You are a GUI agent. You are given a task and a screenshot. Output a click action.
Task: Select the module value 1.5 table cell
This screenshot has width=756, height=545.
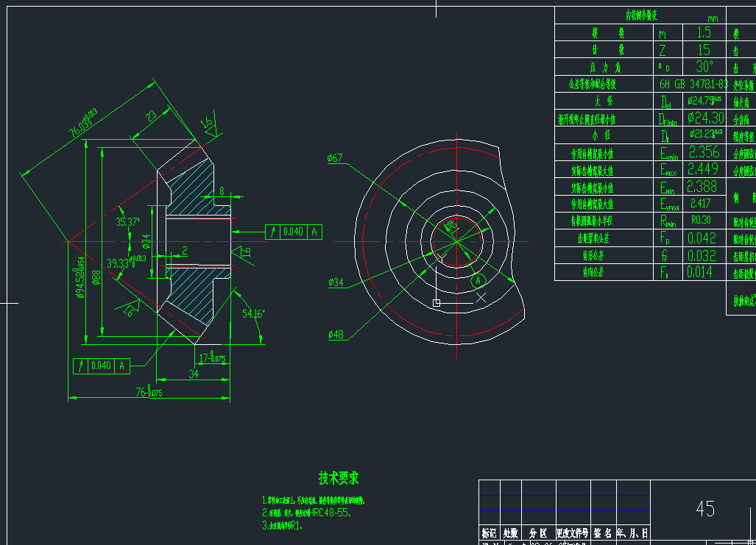pos(704,32)
